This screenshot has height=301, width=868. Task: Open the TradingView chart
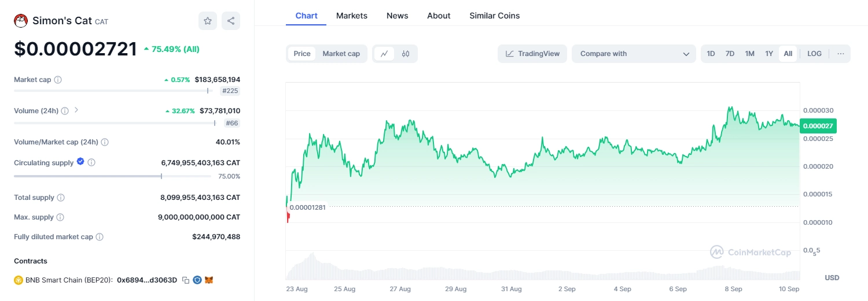click(532, 54)
